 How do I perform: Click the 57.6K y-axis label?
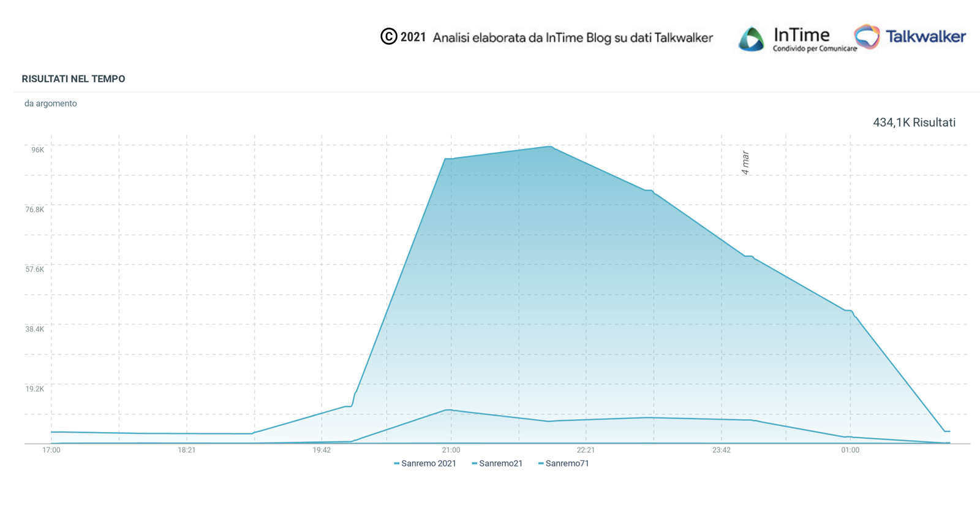(35, 270)
